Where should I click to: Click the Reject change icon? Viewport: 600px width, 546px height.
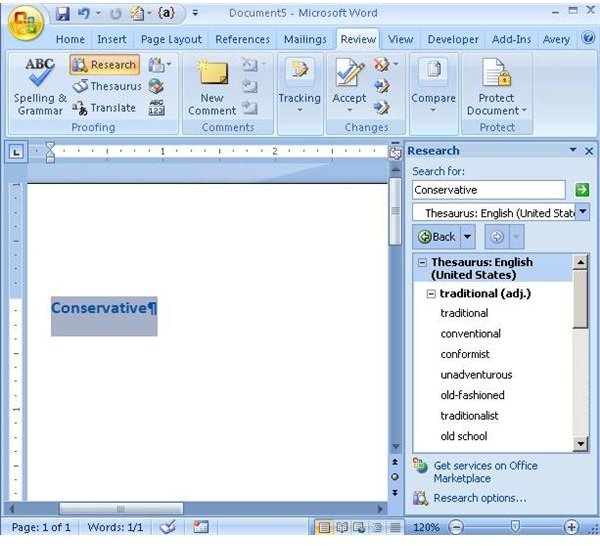click(x=382, y=64)
